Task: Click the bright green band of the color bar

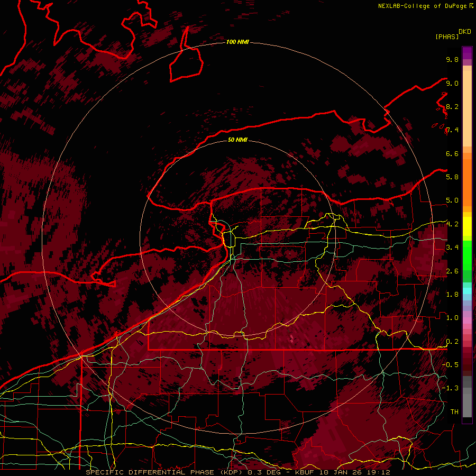Action: (x=467, y=255)
